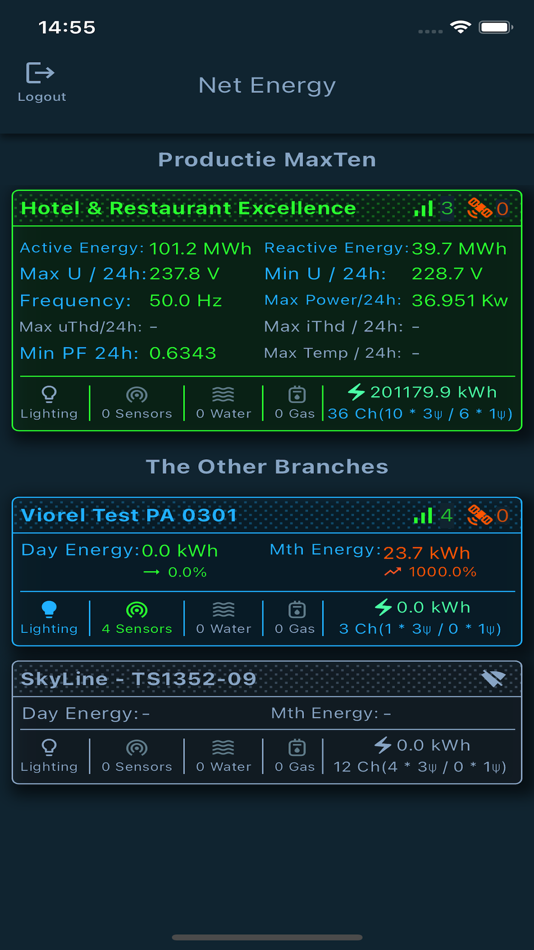Select the Mth Energy 23.7 kWh value
Screen dimensions: 534x950
[x=427, y=553]
